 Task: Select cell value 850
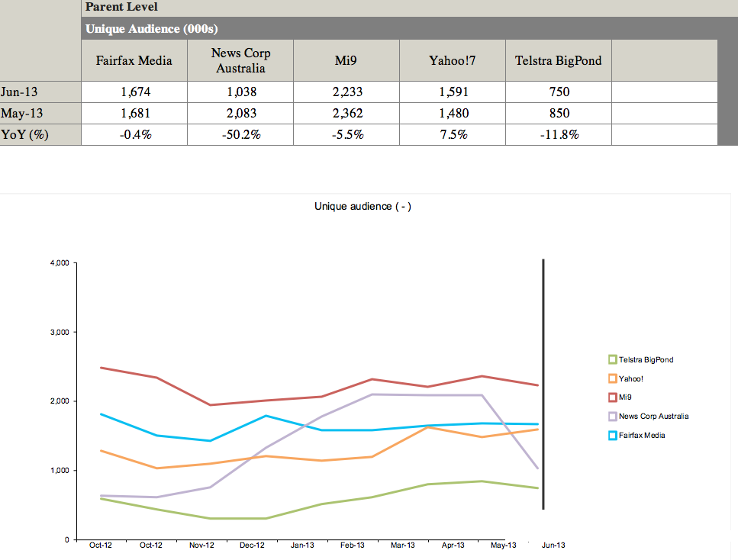pyautogui.click(x=559, y=114)
